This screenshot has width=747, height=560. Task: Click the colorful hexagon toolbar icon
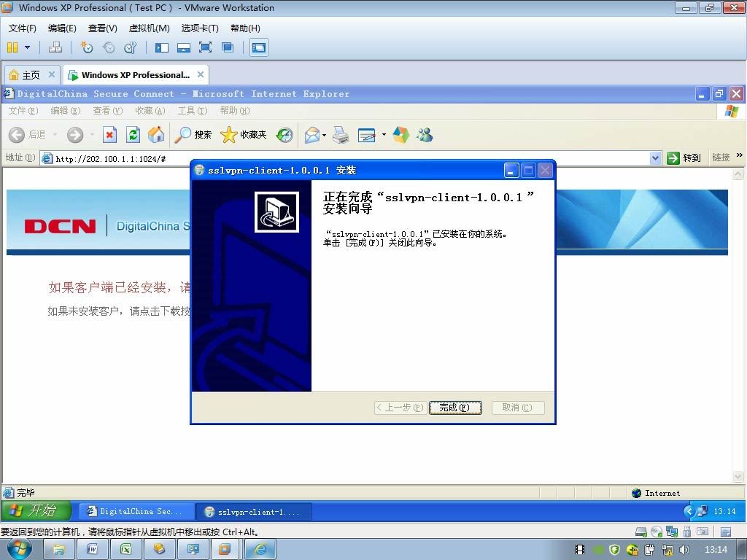[401, 135]
